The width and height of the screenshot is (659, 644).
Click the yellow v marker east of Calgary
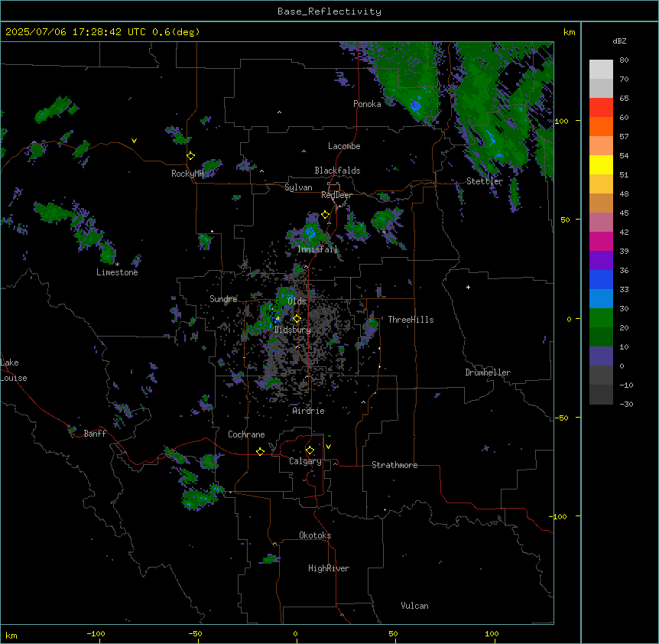(328, 447)
